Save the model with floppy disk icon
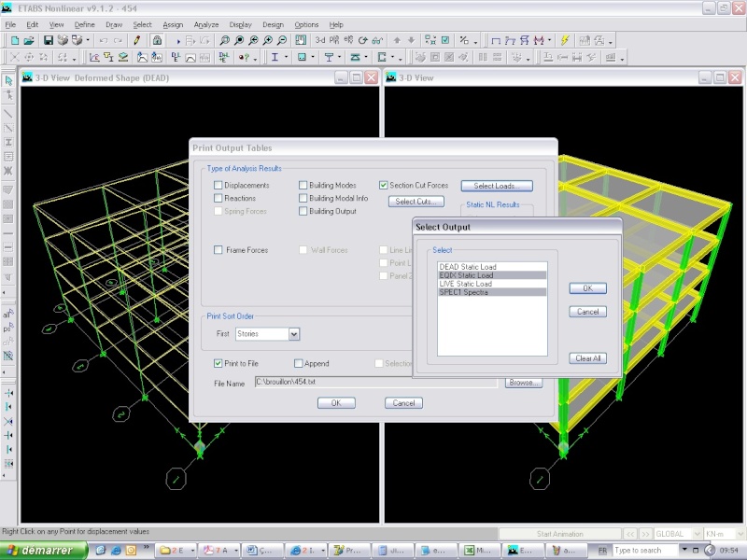The image size is (747, 560). [49, 40]
